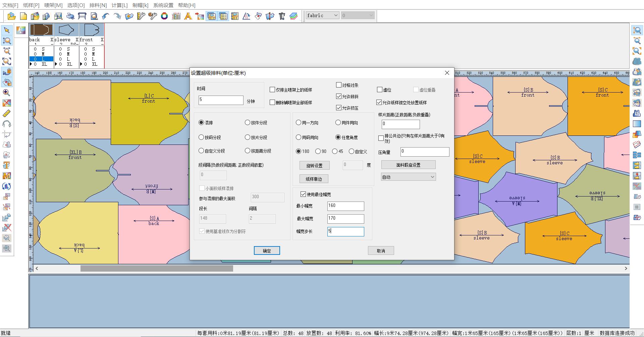Image resolution: width=644 pixels, height=337 pixels.
Task: Click the print preview magnifier icon
Action: point(94,16)
